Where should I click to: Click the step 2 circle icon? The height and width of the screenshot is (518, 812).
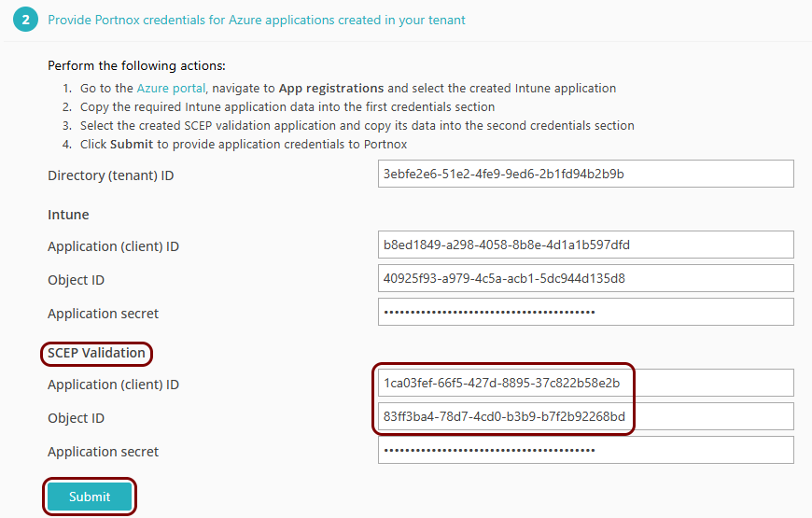(25, 20)
